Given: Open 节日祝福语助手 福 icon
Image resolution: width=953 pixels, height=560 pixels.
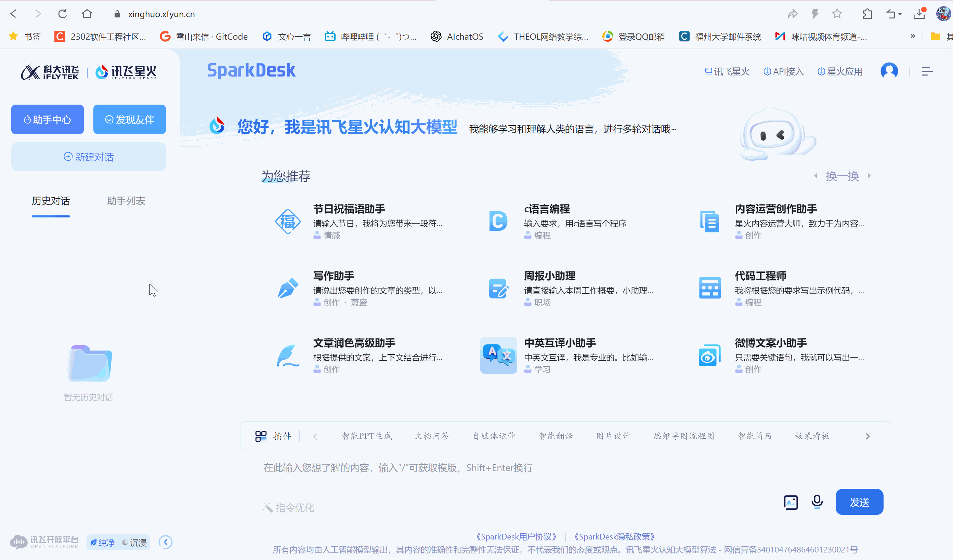Looking at the screenshot, I should [288, 222].
